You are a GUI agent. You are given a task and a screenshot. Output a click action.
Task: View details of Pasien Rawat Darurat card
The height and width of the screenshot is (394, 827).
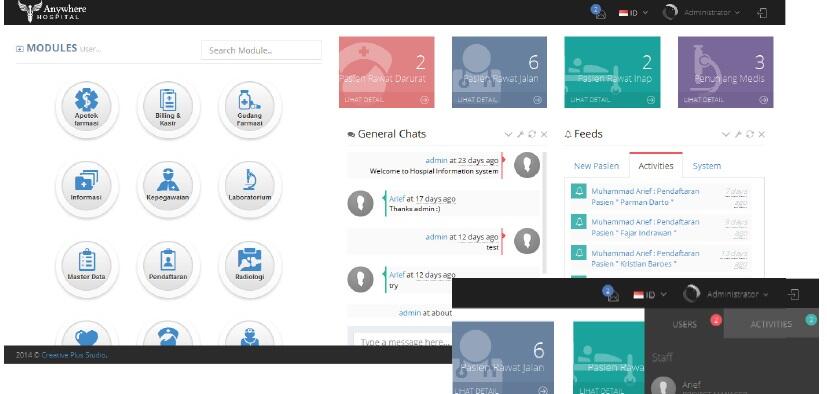(x=387, y=100)
